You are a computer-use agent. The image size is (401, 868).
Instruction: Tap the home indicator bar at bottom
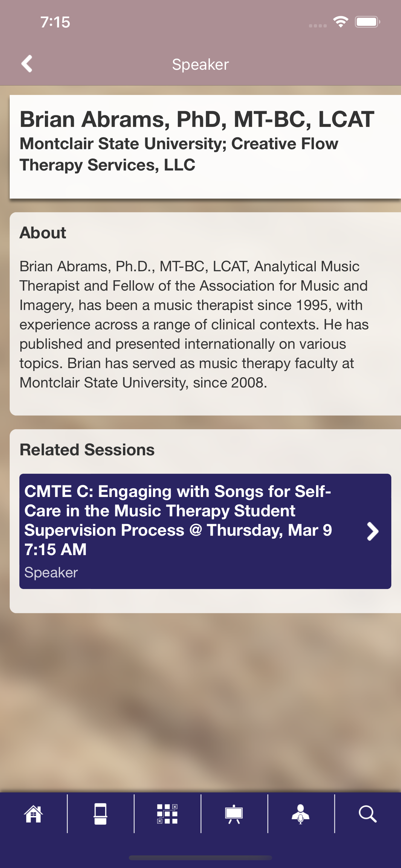200,858
